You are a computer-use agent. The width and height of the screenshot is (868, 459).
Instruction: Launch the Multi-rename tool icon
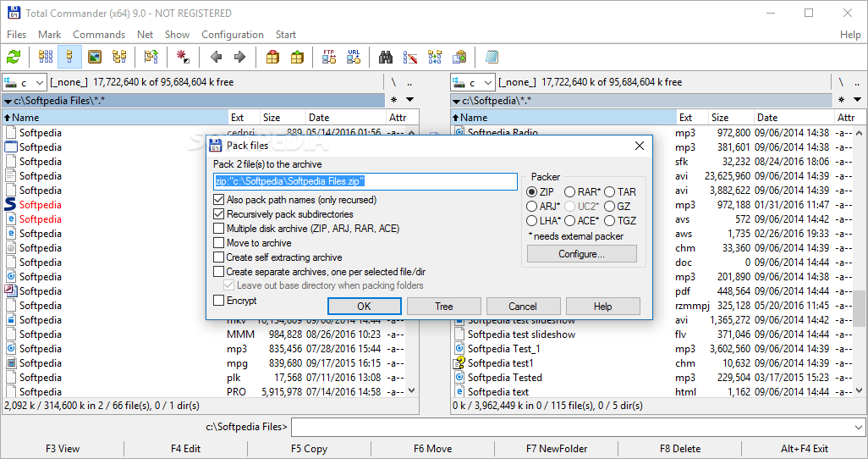(410, 57)
